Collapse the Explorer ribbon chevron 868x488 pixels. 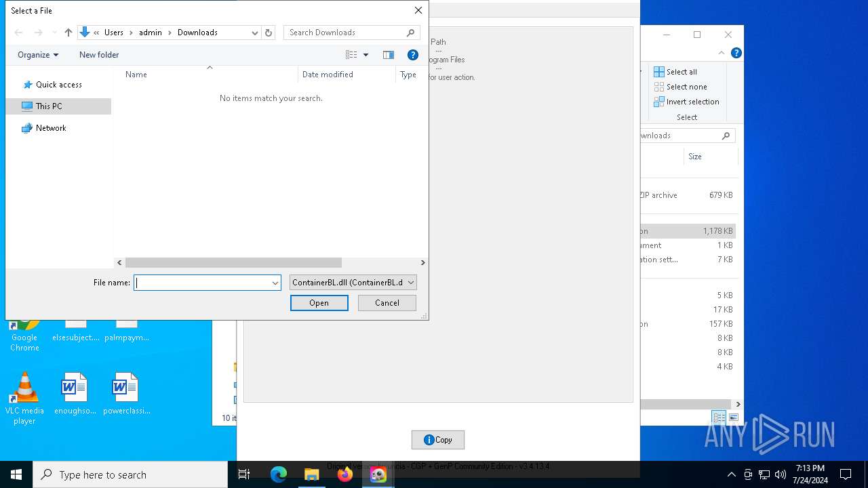pos(722,53)
